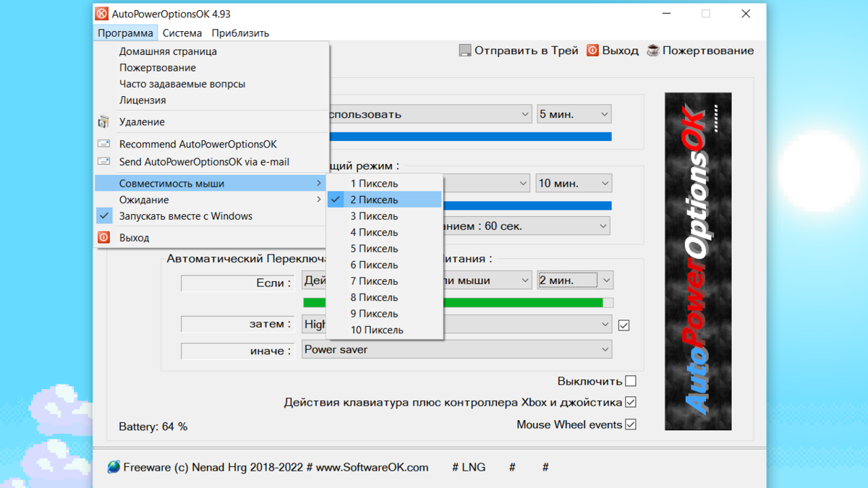
Task: Click the globe icon in the status bar
Action: click(x=114, y=467)
